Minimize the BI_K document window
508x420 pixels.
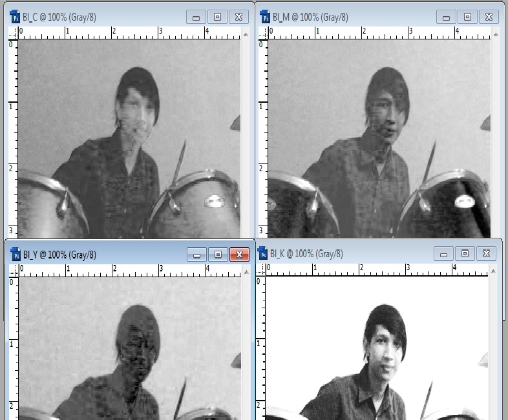[443, 253]
